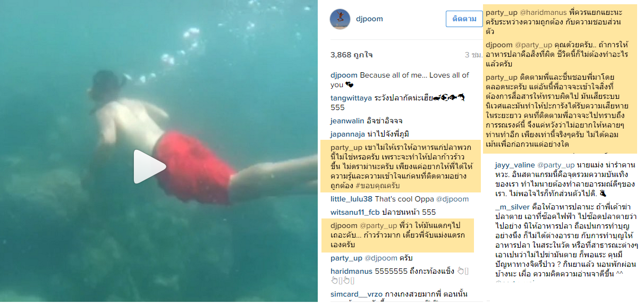Open the djpoom profile avatar picture
This screenshot has width=644, height=303.
[340, 19]
